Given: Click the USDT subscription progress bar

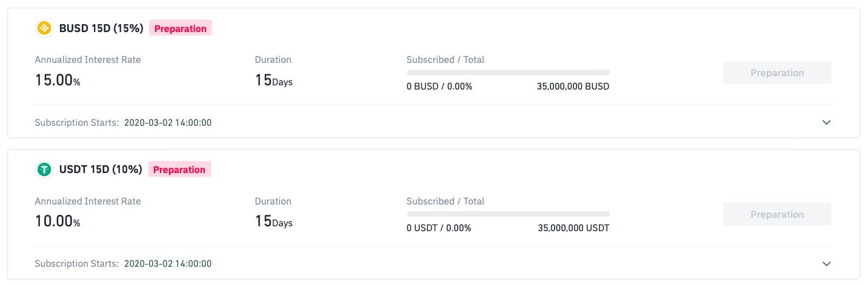Looking at the screenshot, I should pyautogui.click(x=508, y=214).
